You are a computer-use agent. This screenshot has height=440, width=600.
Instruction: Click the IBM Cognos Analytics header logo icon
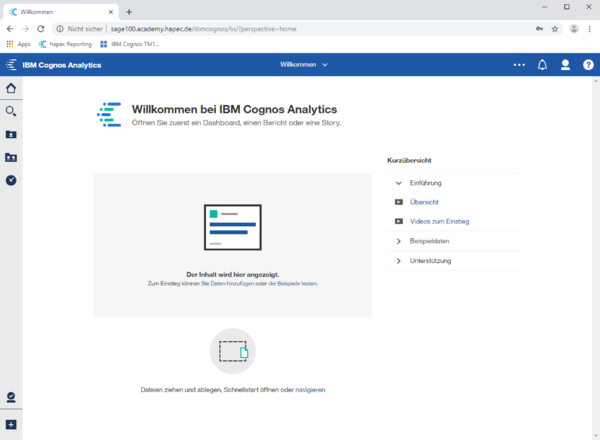[11, 65]
